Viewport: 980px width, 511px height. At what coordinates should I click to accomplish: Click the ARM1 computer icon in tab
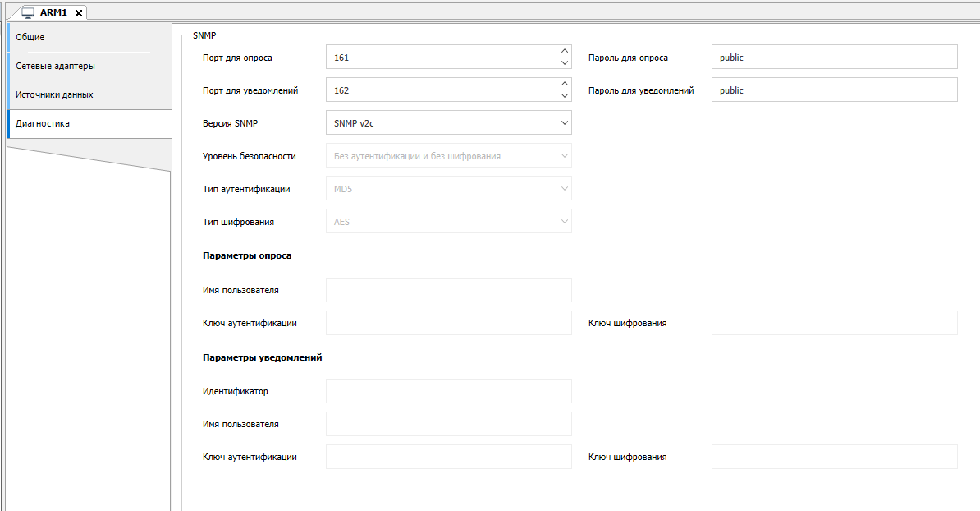(27, 12)
